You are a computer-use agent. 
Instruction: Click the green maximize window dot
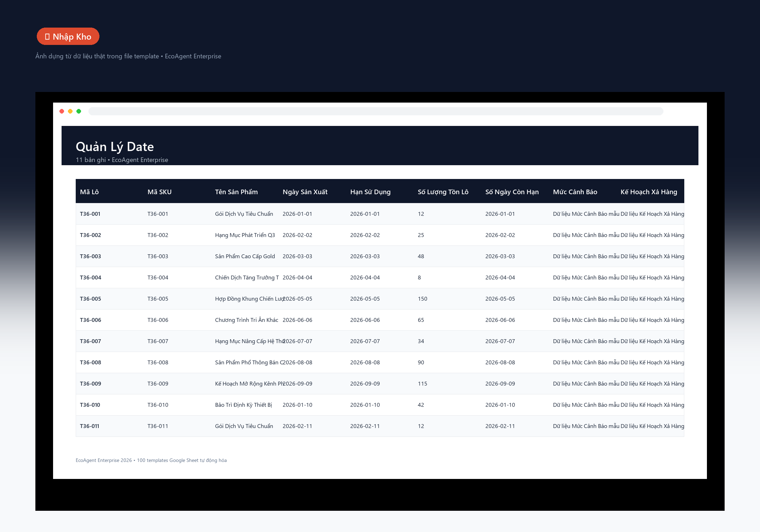coord(79,111)
